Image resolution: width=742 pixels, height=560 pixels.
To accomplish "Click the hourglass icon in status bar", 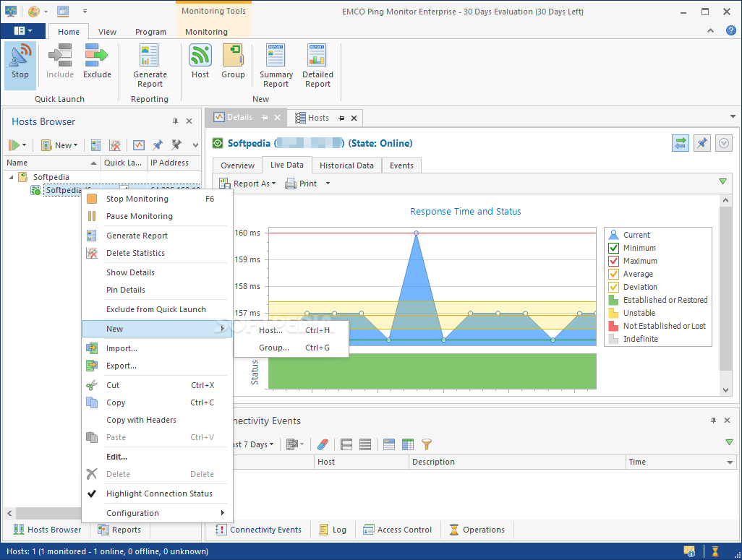I will tap(715, 551).
